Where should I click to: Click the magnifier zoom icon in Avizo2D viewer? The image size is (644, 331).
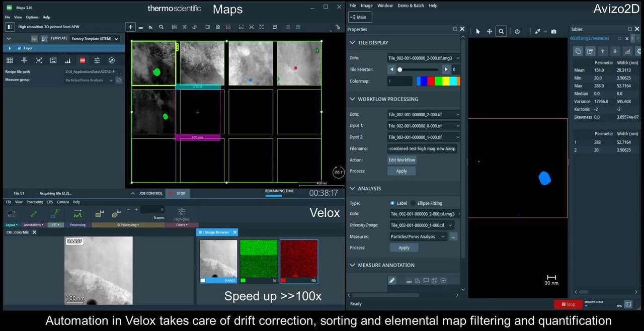[x=501, y=31]
